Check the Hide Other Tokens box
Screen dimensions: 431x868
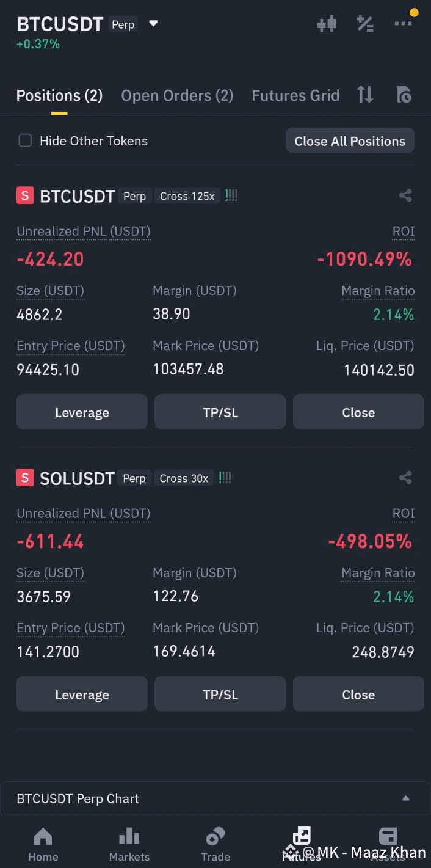coord(25,140)
